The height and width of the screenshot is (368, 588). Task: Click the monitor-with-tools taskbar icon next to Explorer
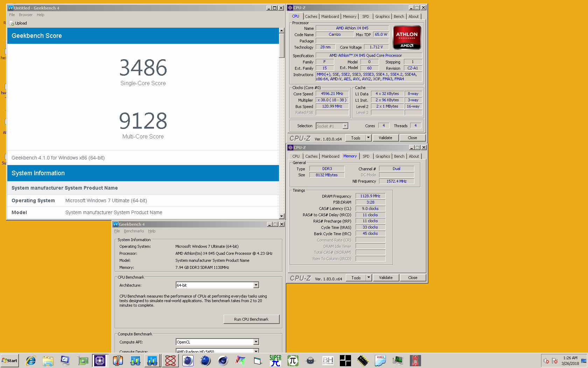(65, 360)
